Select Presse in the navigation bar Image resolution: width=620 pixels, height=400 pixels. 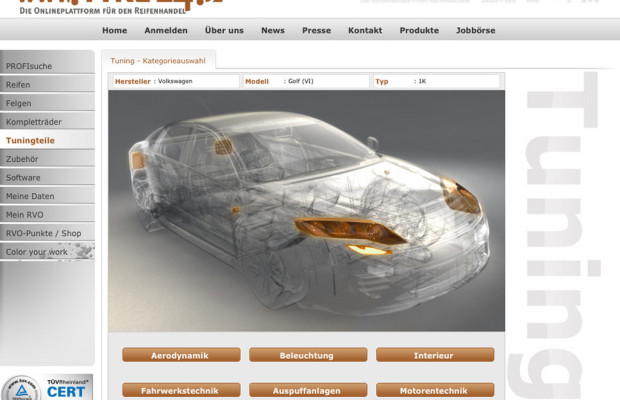[316, 30]
